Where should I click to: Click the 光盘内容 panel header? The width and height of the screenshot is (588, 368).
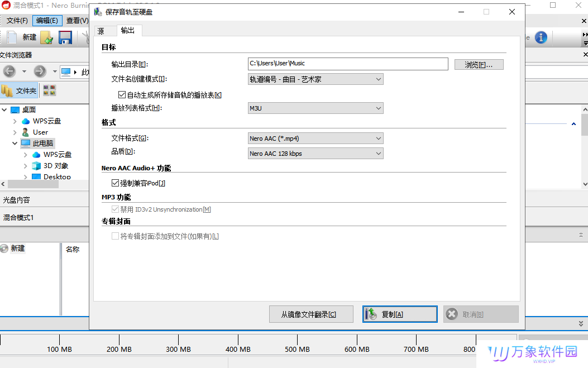(x=17, y=200)
